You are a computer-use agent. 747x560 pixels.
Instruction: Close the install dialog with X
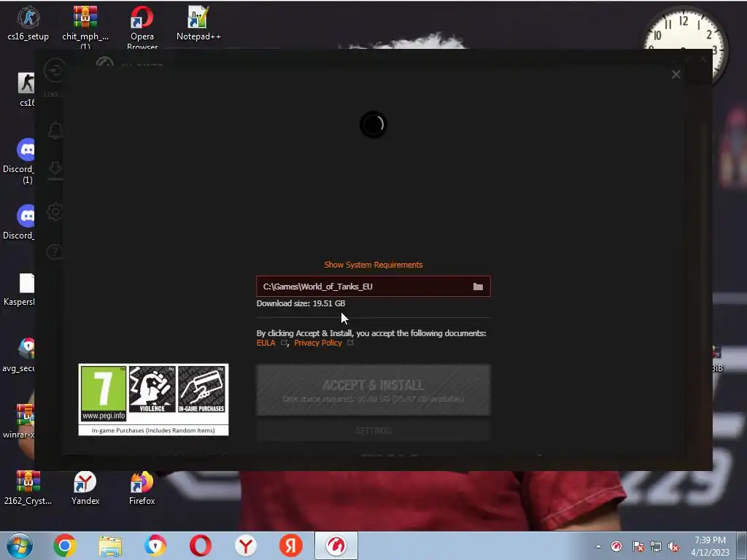click(676, 75)
